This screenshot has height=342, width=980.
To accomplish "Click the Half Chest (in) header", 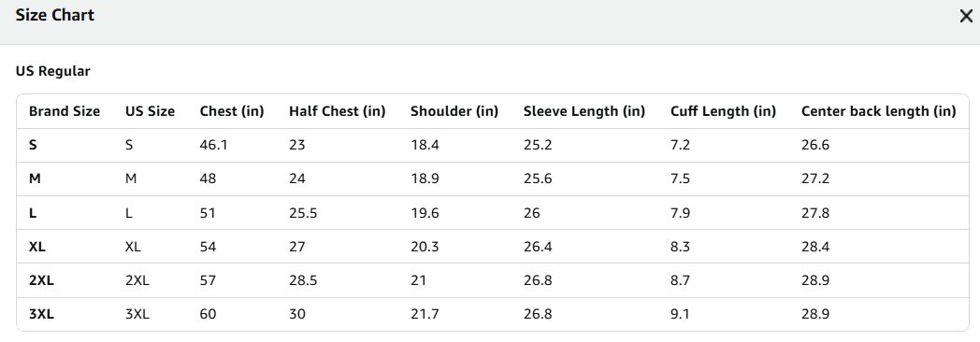I will pos(337,111).
